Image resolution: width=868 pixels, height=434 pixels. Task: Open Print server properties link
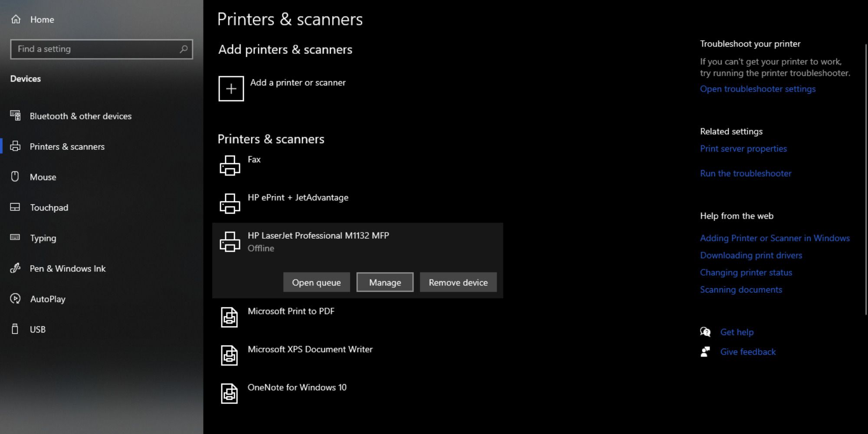743,148
